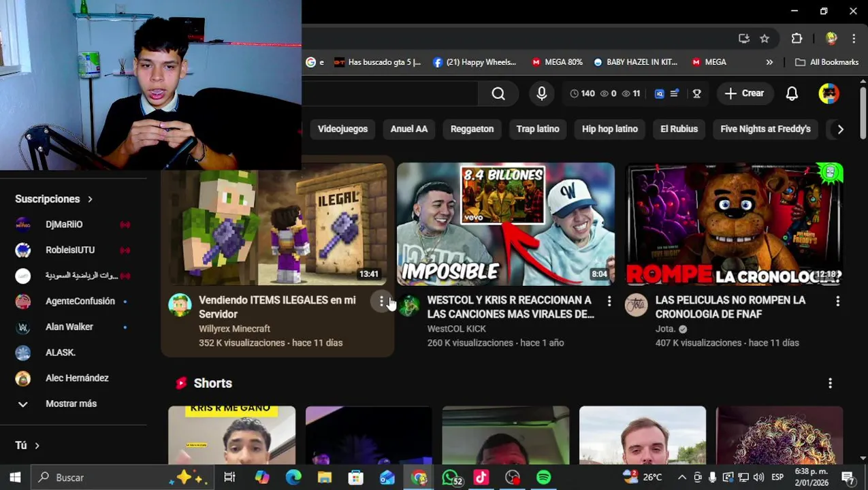The height and width of the screenshot is (490, 868).
Task: Open the BABY HAZEL IN KIT bookmark
Action: 635,62
